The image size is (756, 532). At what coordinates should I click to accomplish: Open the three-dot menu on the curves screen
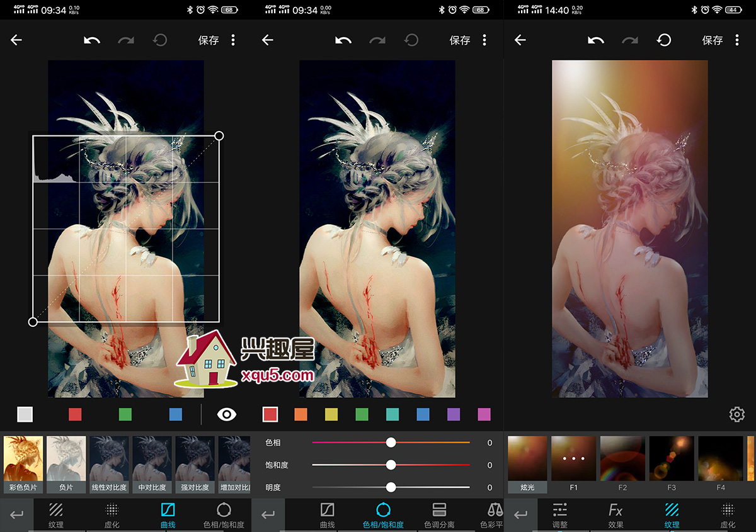click(233, 40)
